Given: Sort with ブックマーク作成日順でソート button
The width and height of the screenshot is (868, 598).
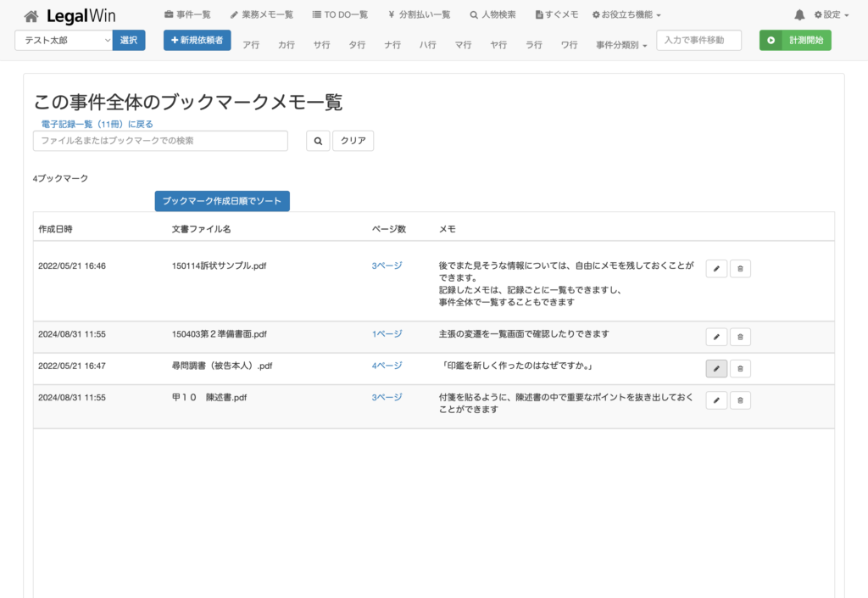Looking at the screenshot, I should click(x=222, y=201).
